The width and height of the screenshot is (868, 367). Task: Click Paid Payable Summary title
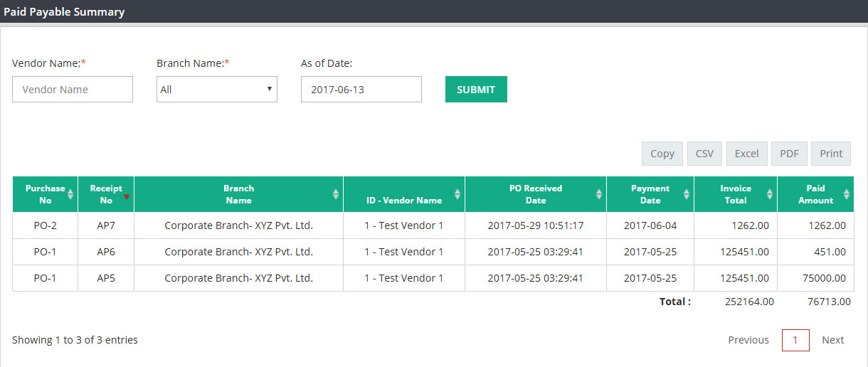point(64,12)
